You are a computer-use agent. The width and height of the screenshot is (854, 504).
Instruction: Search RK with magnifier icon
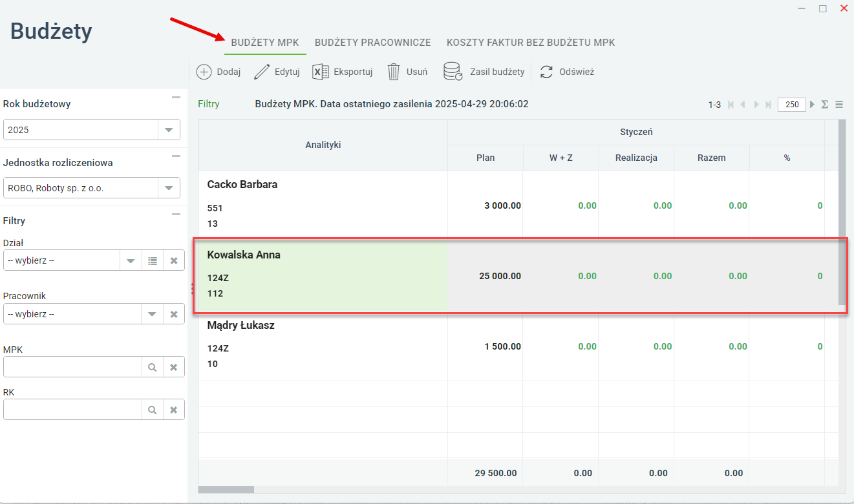pyautogui.click(x=153, y=410)
